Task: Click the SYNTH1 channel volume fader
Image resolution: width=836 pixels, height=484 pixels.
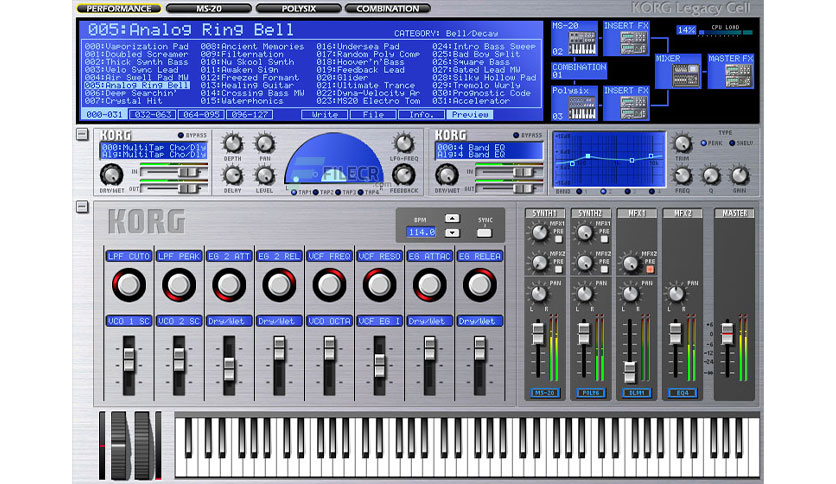Action: (538, 333)
